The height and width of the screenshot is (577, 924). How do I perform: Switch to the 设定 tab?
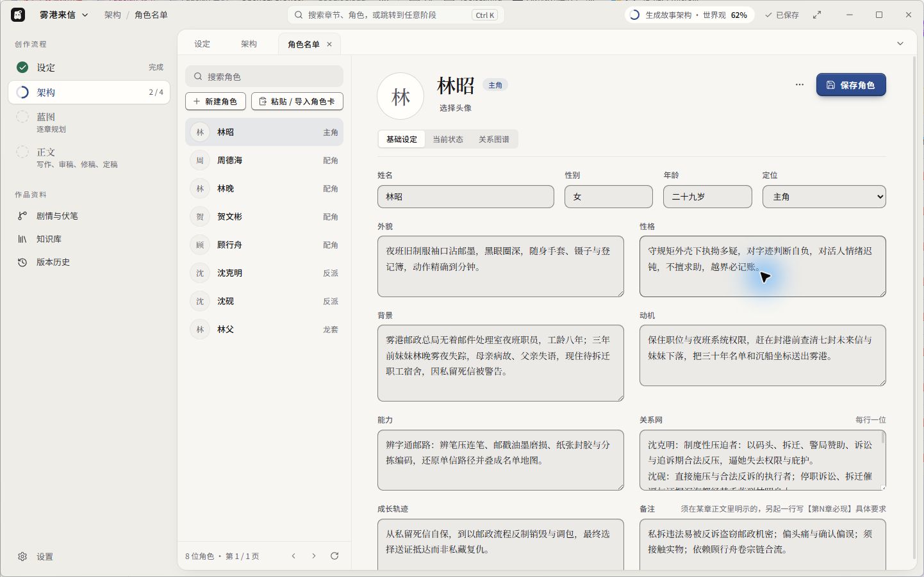coord(202,44)
